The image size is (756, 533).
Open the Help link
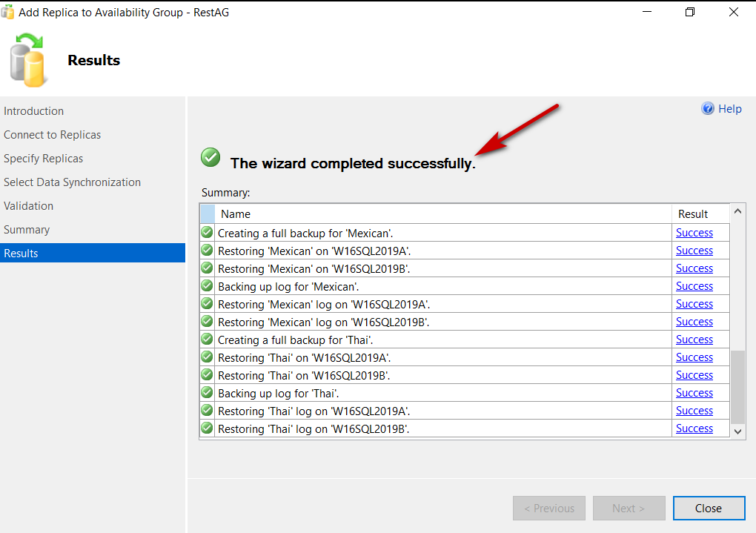729,109
